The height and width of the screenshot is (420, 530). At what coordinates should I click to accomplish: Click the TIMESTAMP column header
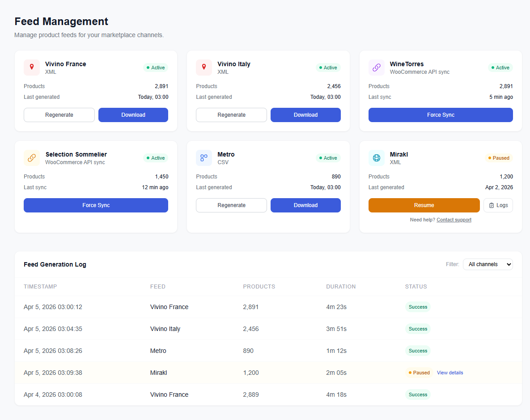(40, 287)
